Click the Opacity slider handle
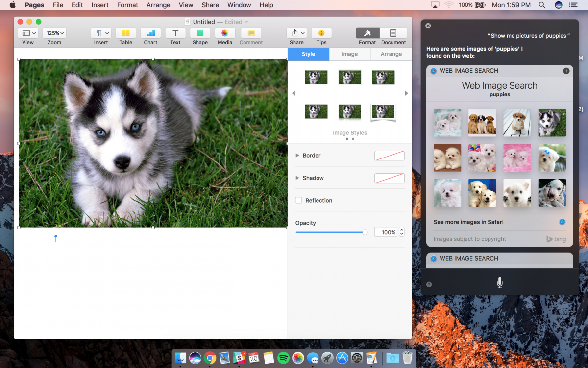This screenshot has height=368, width=588. pos(365,232)
